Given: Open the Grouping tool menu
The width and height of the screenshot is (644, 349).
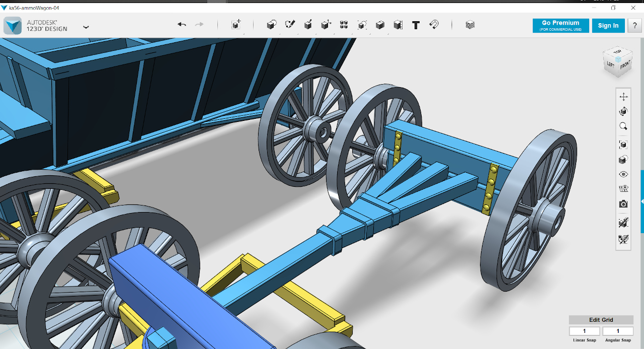Looking at the screenshot, I should 362,25.
